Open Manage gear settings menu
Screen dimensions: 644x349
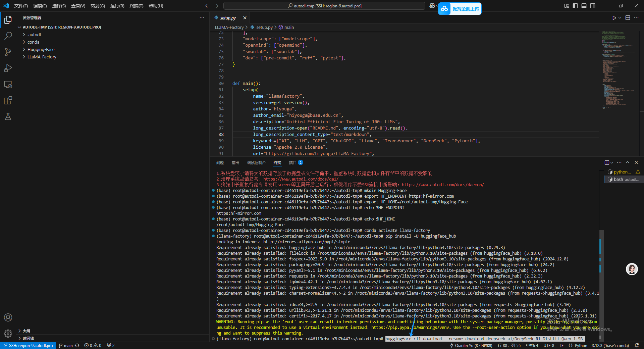click(x=8, y=334)
